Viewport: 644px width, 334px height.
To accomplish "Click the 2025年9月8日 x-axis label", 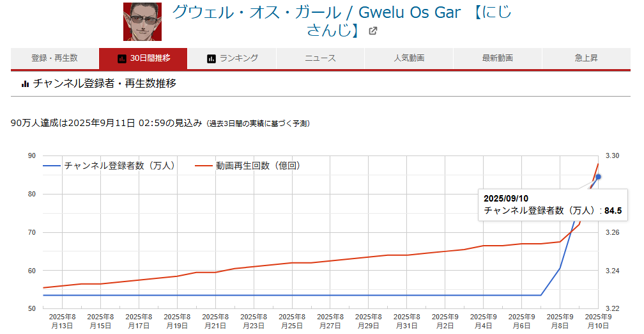I will pos(560,321).
